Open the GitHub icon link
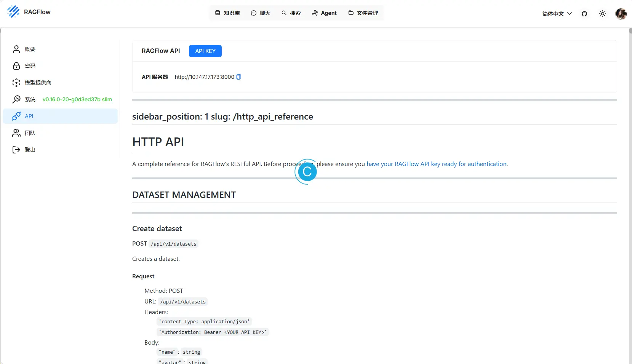The image size is (632, 364). 584,14
